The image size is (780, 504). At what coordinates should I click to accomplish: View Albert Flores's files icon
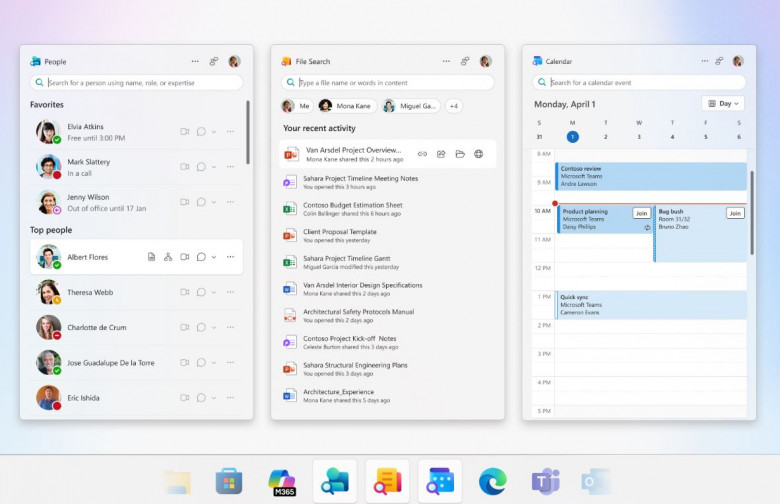tap(151, 257)
